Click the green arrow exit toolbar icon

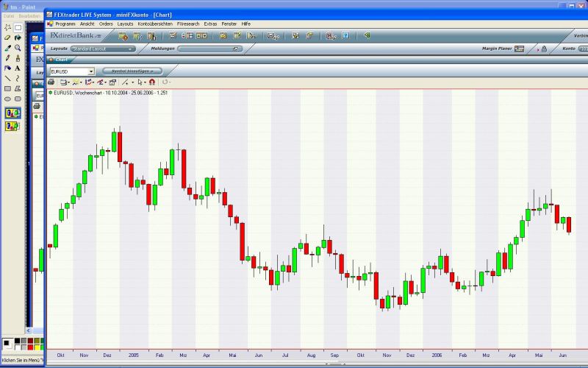367,35
